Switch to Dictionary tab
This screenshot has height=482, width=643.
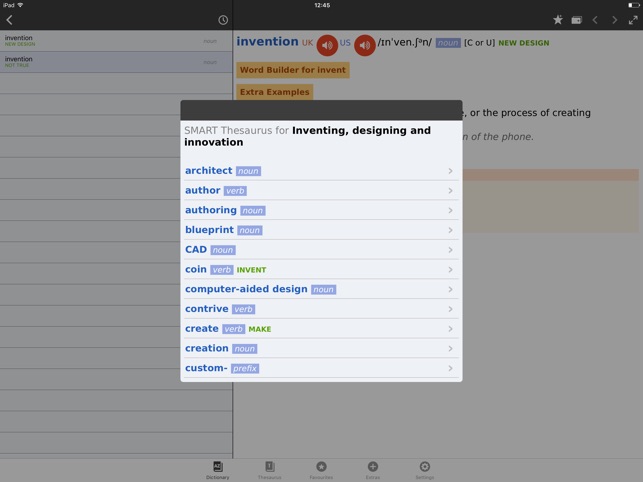point(218,470)
